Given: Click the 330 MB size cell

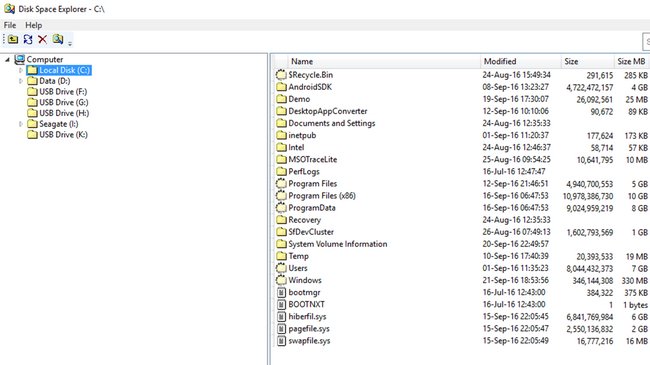Looking at the screenshot, I should 635,281.
